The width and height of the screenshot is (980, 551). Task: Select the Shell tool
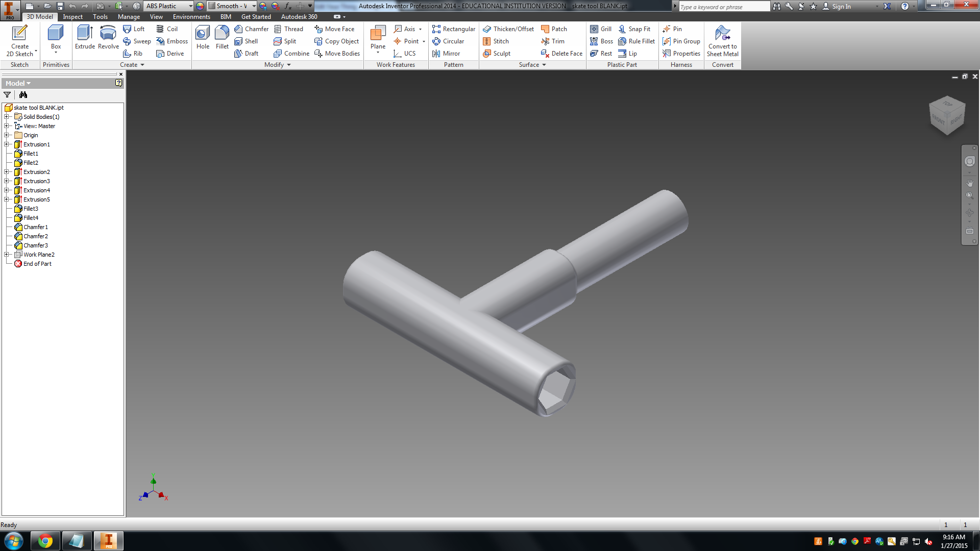tap(246, 41)
